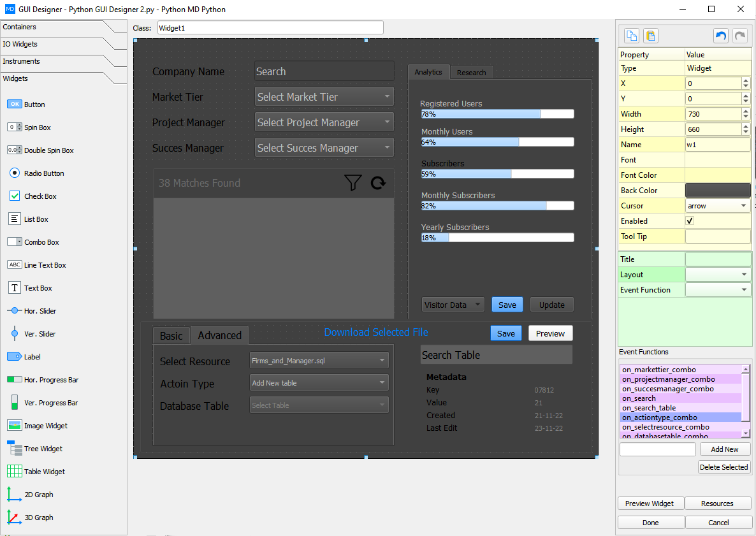Click the undo arrow icon
The image size is (756, 536).
[721, 36]
